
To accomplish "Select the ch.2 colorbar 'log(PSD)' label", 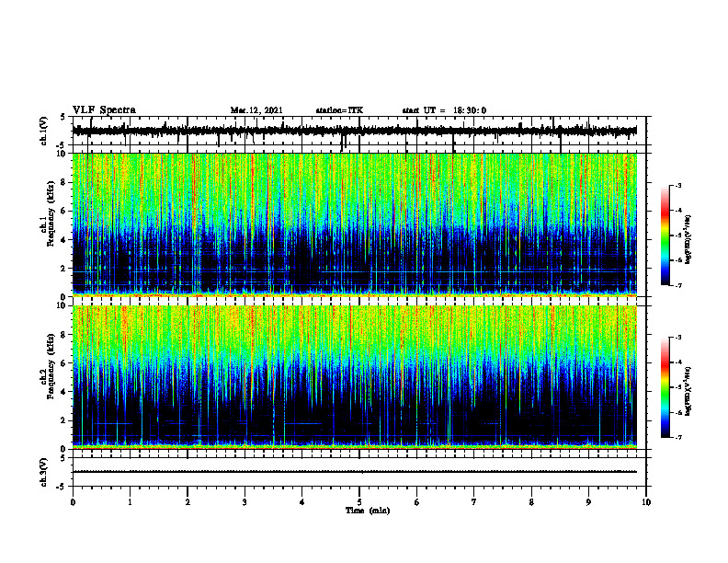I will coord(688,391).
